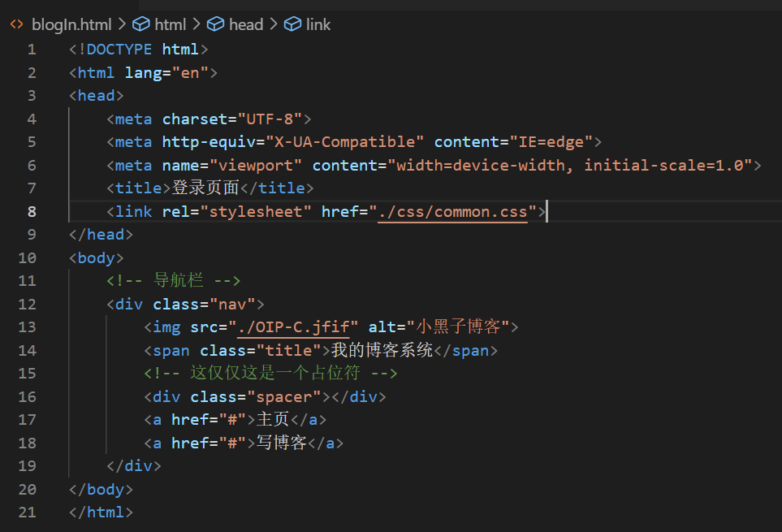Image resolution: width=782 pixels, height=532 pixels.
Task: Click line number 1 in gutter
Action: [32, 50]
